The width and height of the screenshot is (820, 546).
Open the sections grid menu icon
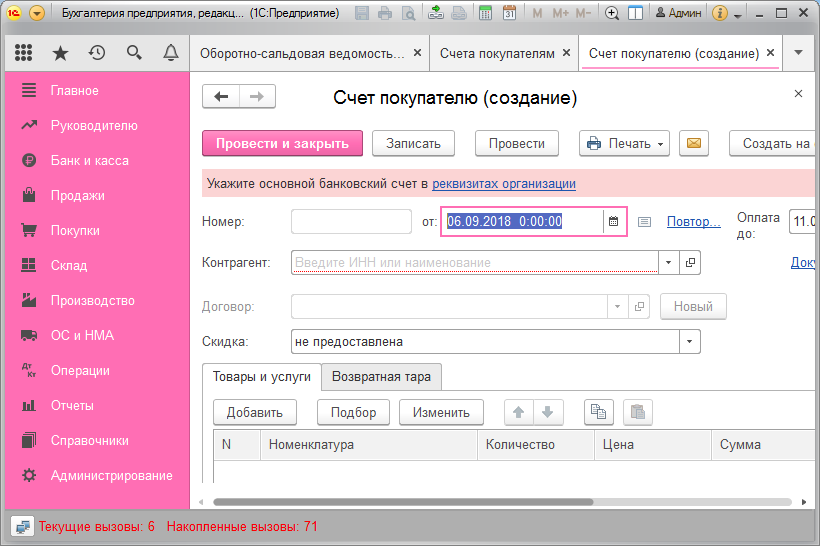[24, 53]
